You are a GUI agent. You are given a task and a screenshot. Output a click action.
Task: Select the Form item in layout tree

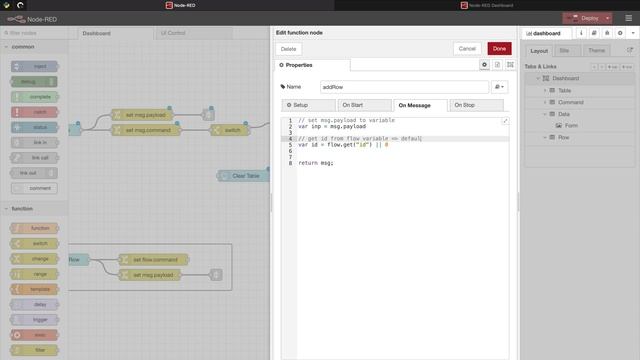click(x=571, y=126)
